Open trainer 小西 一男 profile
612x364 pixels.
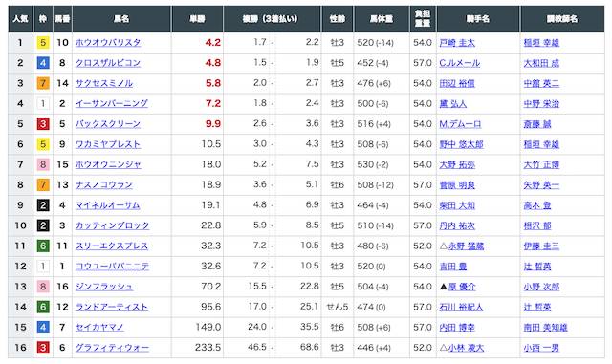tap(541, 347)
